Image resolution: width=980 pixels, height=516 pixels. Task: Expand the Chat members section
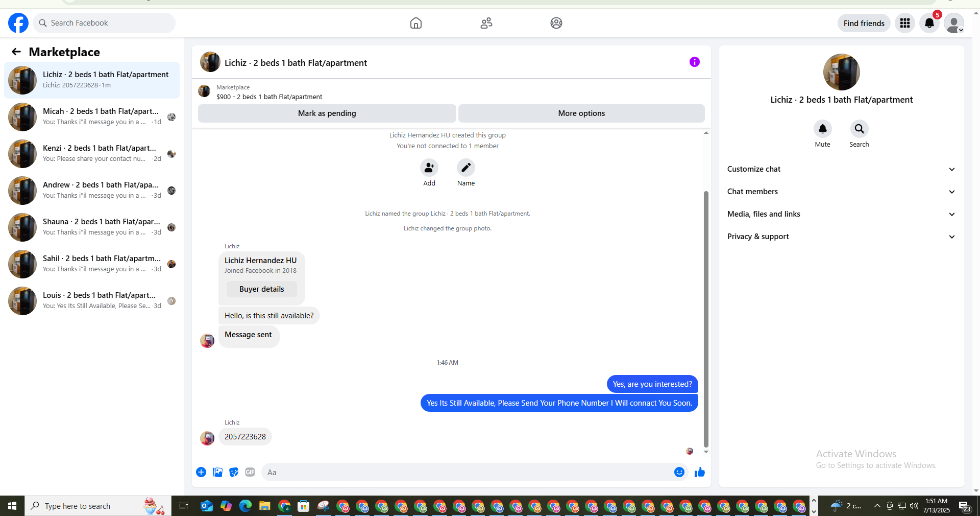point(841,192)
